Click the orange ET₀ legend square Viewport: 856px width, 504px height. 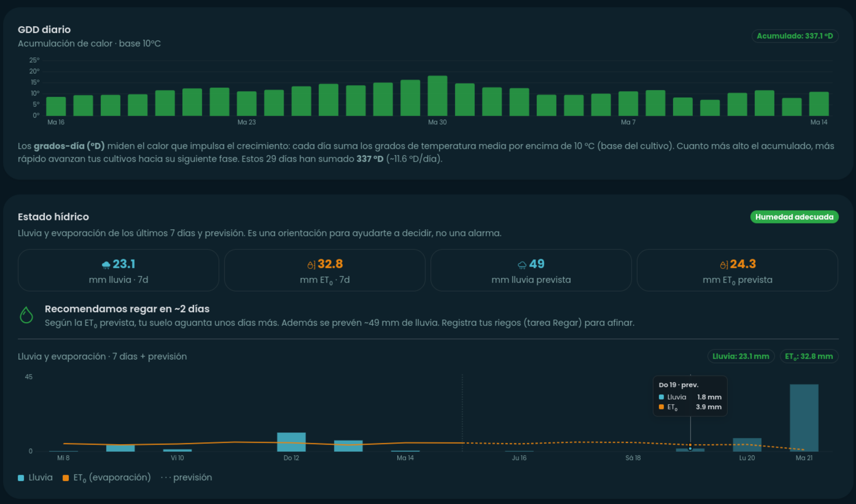(66, 478)
